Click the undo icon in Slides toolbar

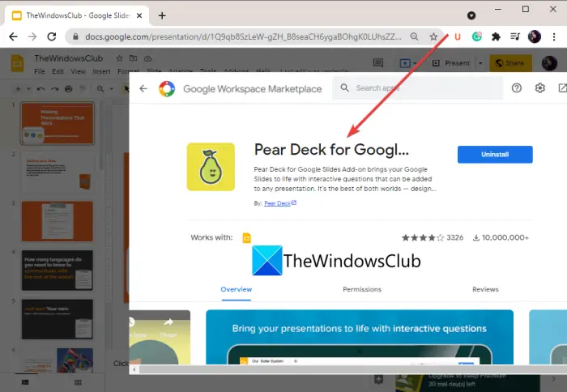tap(40, 88)
